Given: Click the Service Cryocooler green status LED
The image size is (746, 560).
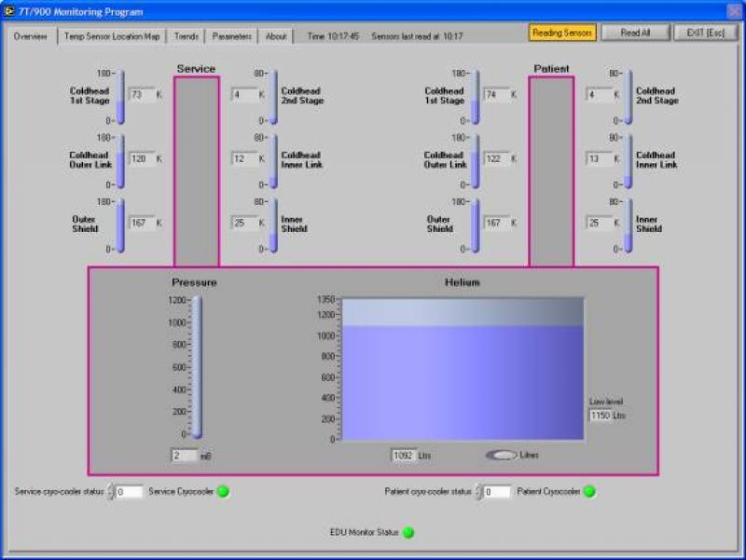Looking at the screenshot, I should click(x=223, y=491).
